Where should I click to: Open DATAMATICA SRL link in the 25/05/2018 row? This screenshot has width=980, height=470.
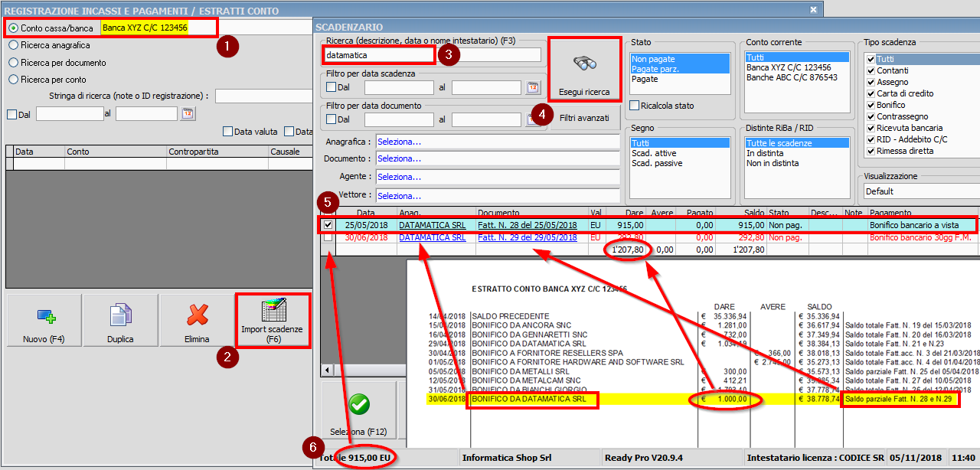click(x=432, y=226)
